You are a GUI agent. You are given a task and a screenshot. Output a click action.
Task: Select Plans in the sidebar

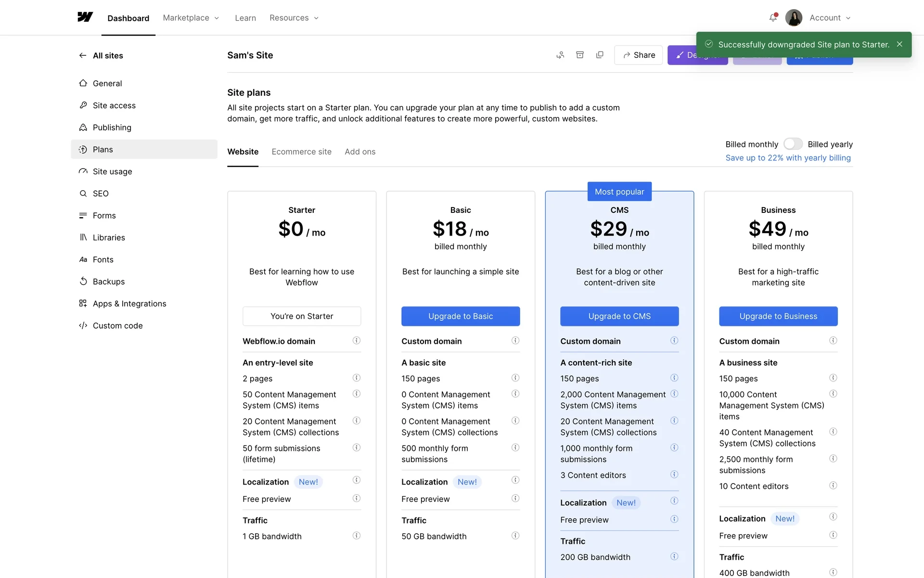tap(144, 149)
